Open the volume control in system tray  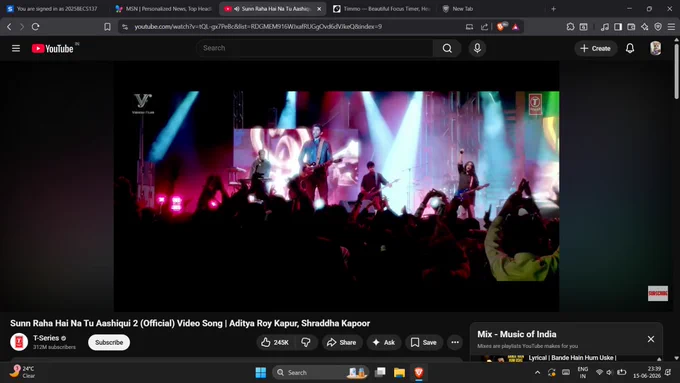609,373
